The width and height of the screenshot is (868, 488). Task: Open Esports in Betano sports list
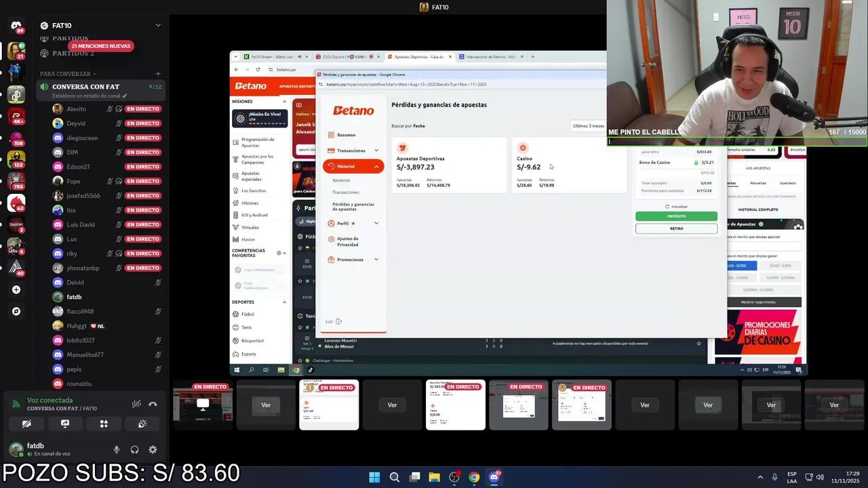[x=249, y=354]
